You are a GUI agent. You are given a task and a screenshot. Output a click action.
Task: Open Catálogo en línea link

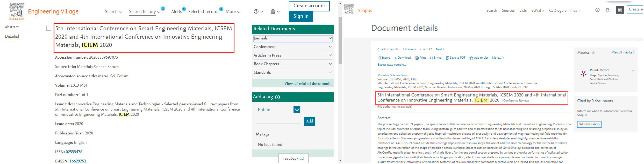click(x=565, y=10)
